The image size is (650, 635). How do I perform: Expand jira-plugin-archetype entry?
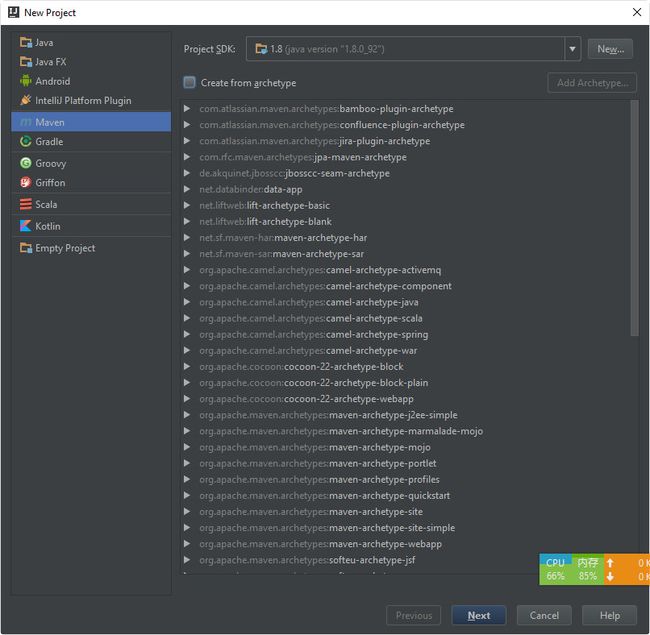[187, 141]
